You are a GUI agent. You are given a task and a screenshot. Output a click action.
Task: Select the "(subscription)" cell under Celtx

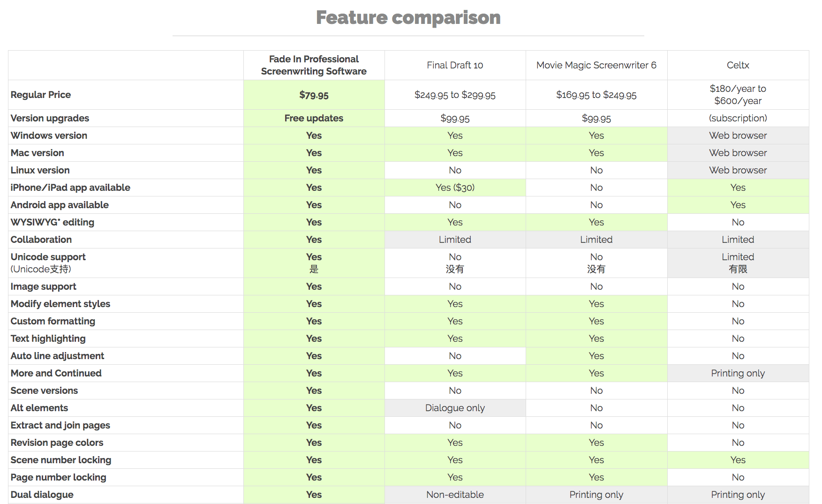[x=738, y=118]
